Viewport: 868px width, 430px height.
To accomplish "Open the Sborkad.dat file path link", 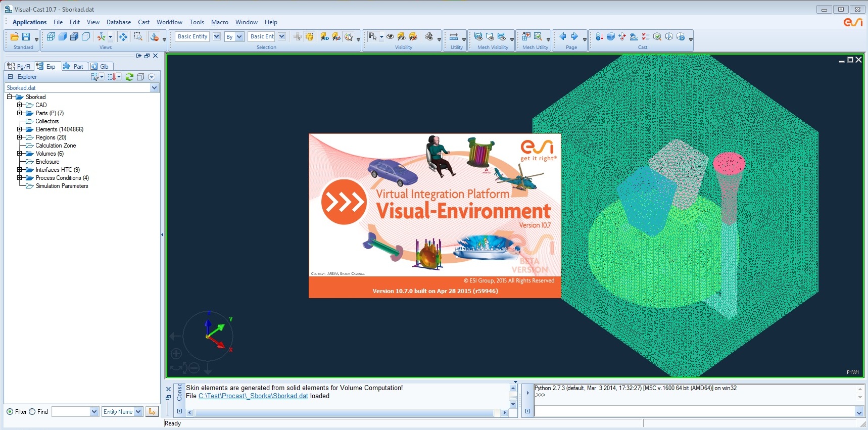I will coord(253,396).
